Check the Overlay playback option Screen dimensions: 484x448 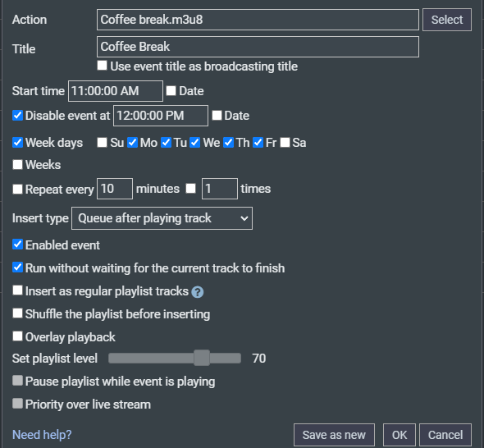(17, 336)
